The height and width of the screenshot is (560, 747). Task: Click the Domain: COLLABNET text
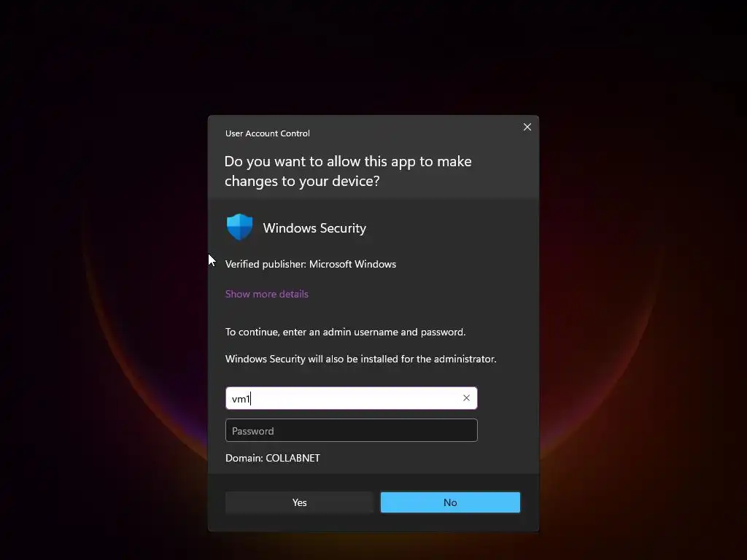point(273,458)
